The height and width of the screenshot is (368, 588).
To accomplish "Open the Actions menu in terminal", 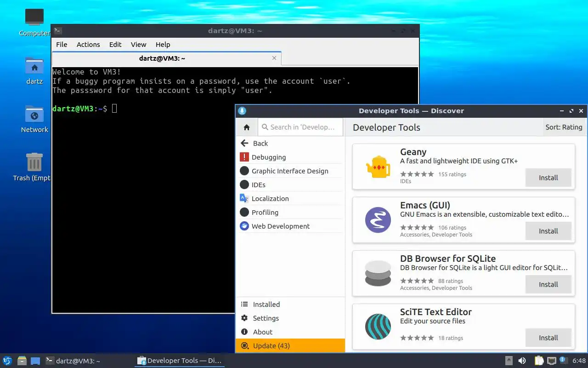I will click(x=88, y=44).
